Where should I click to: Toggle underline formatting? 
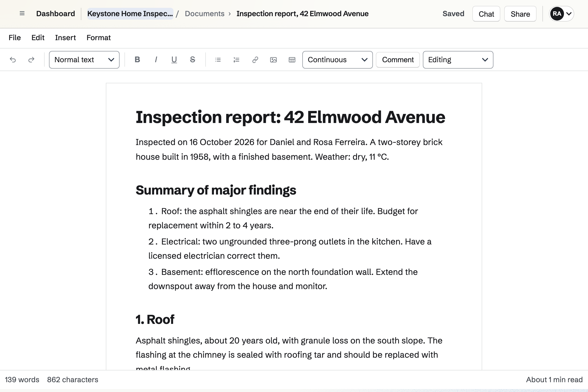tap(174, 60)
